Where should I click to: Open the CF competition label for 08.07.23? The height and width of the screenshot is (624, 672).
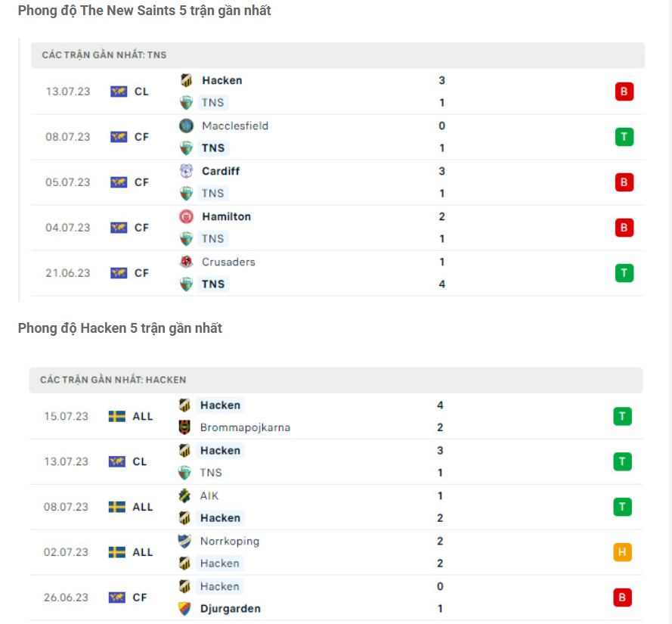(x=141, y=136)
